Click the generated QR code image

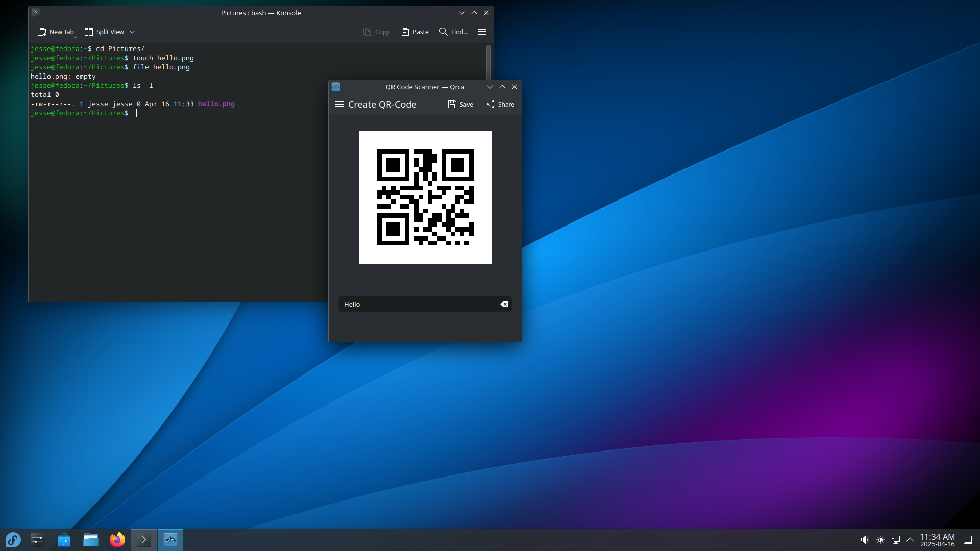[x=425, y=197]
